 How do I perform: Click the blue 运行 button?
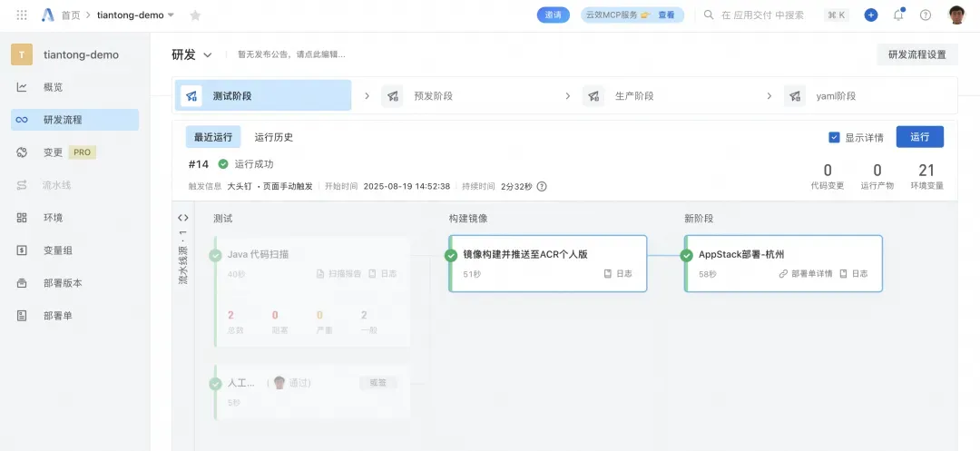pyautogui.click(x=920, y=137)
